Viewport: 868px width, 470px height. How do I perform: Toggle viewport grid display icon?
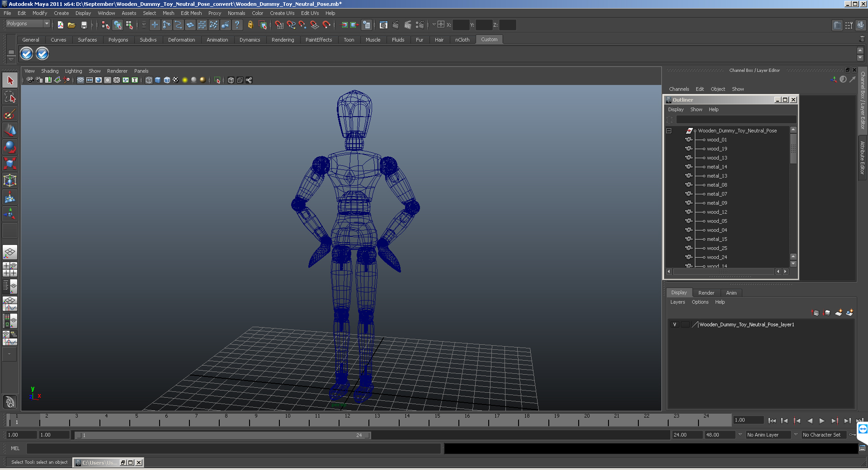80,80
